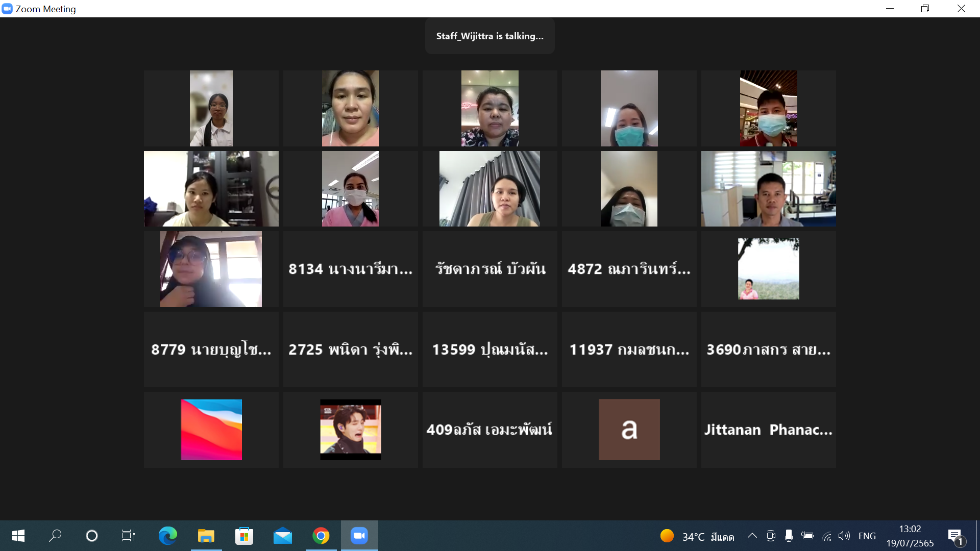The image size is (980, 551).
Task: Open Task View
Action: 128,536
